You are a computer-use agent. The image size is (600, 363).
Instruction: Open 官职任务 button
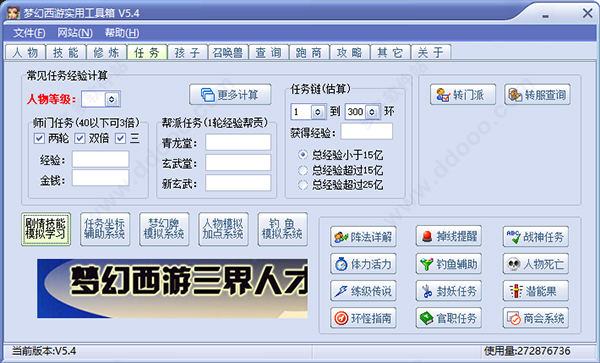pos(448,318)
